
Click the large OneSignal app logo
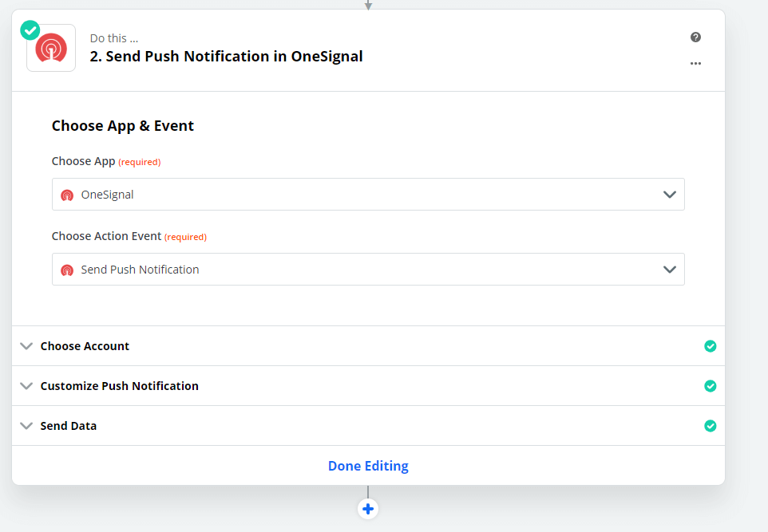tap(51, 49)
